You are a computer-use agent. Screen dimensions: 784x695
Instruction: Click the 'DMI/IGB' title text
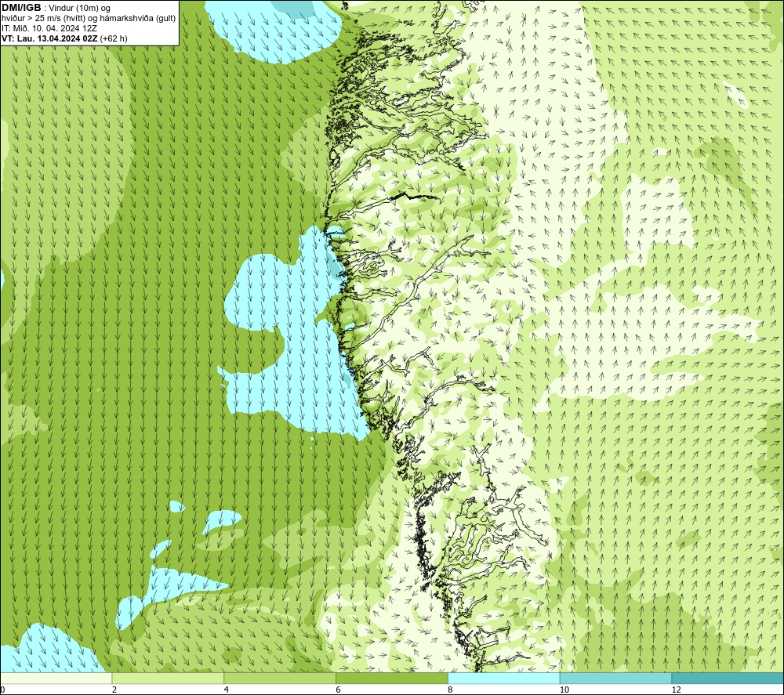pyautogui.click(x=21, y=8)
